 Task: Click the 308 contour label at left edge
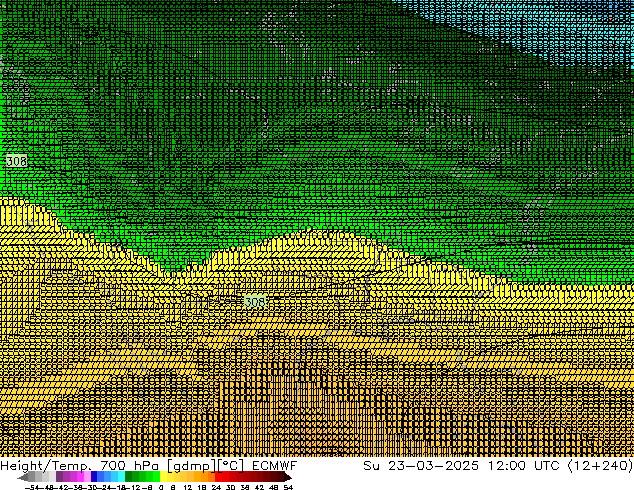(17, 161)
